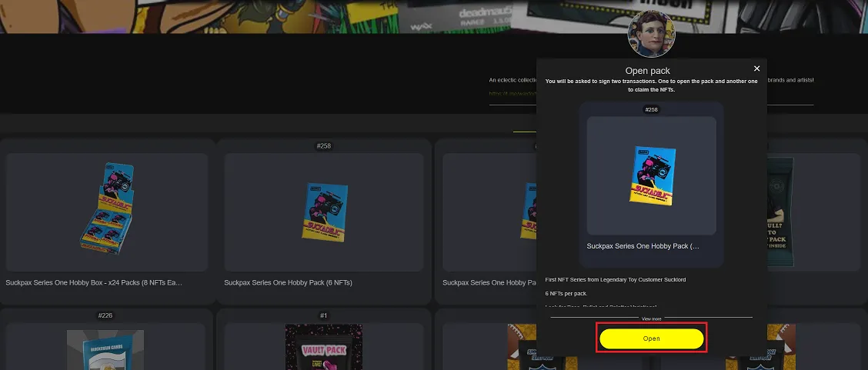Click the Suckpax Series One Hobby Box title

tap(94, 282)
